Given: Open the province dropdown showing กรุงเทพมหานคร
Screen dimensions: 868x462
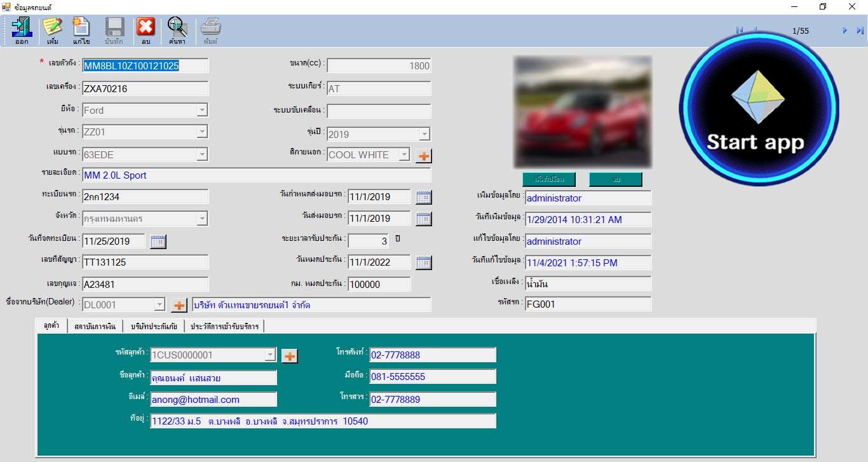Looking at the screenshot, I should (x=202, y=219).
